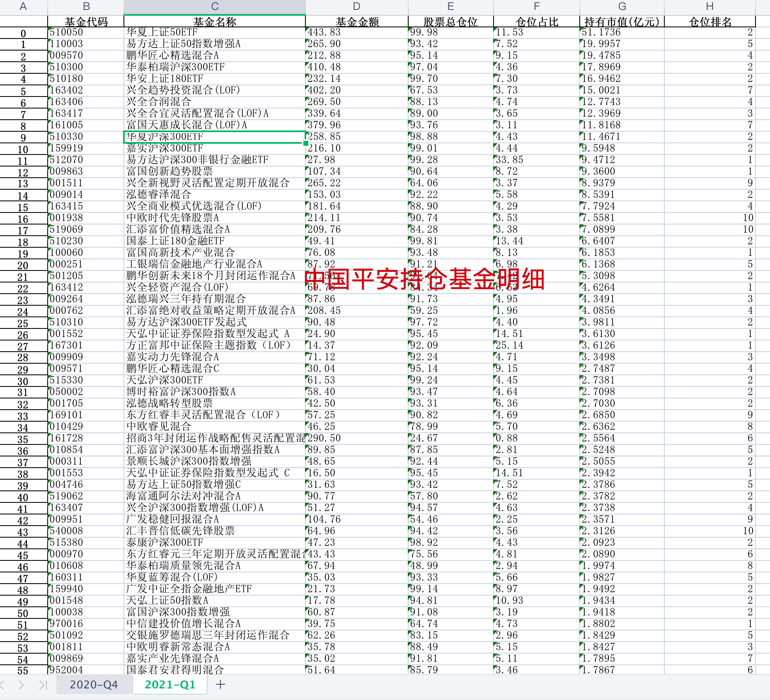This screenshot has width=770, height=700.
Task: Click the 基金金额 header cell
Action: tap(357, 22)
